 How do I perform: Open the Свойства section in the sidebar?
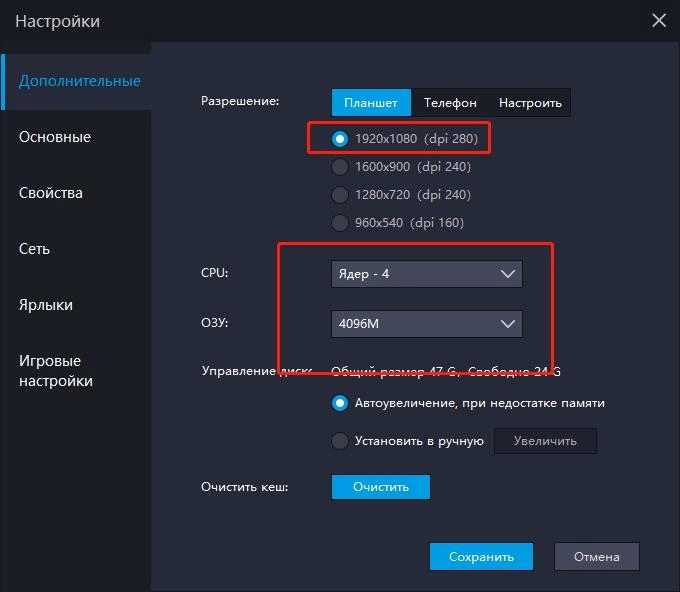tap(51, 193)
